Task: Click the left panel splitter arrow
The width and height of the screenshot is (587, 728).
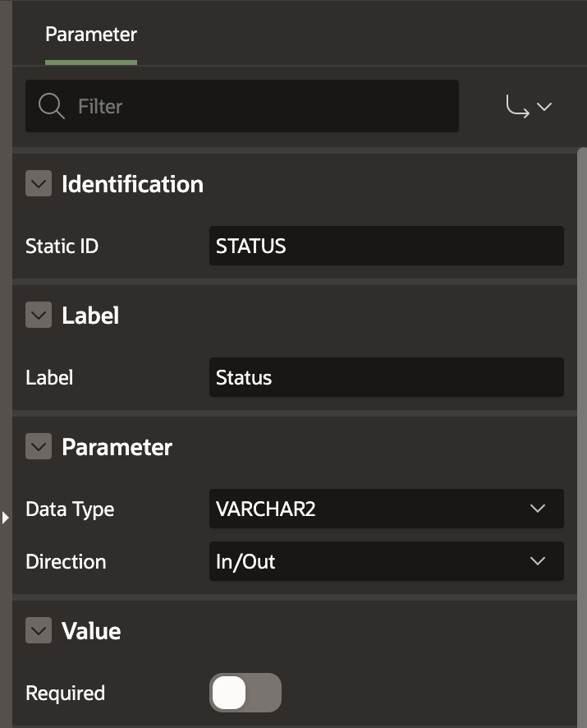Action: click(5, 518)
